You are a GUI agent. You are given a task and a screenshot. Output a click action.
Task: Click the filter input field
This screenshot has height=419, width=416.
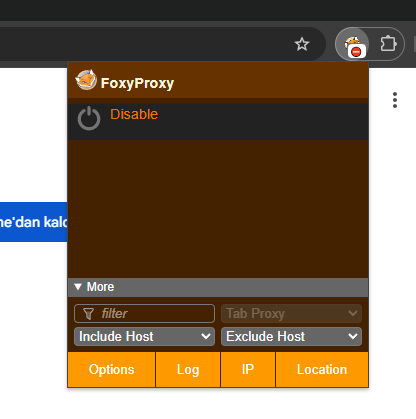pos(144,313)
